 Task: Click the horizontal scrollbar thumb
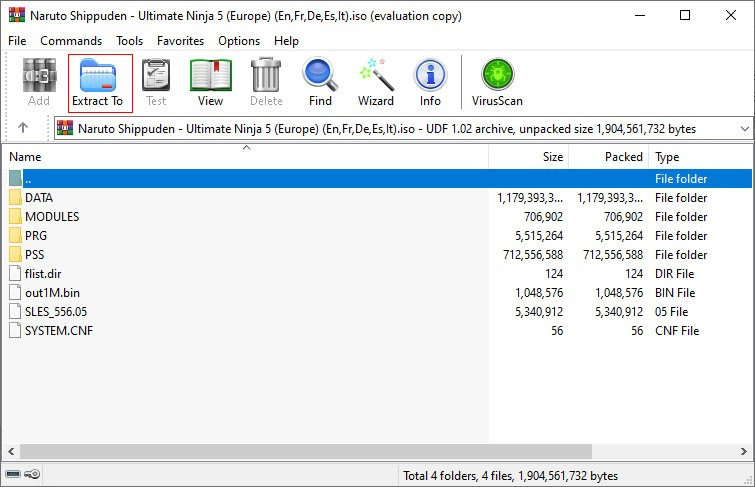306,451
